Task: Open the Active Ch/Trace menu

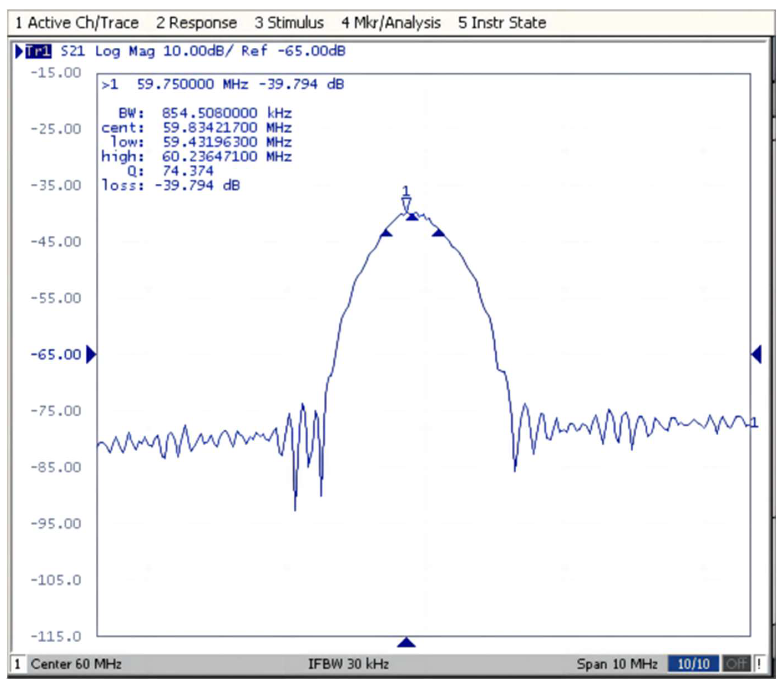Action: pyautogui.click(x=77, y=23)
